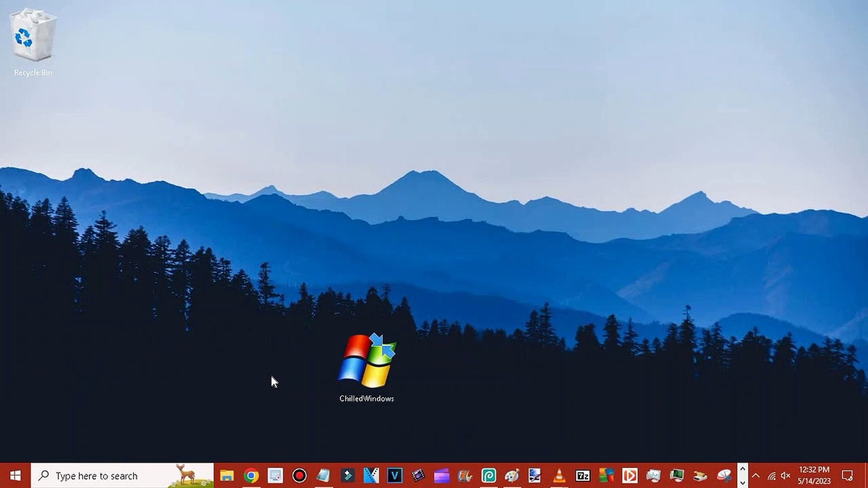The width and height of the screenshot is (868, 488).
Task: Open the Action Center notifications
Action: tap(847, 476)
